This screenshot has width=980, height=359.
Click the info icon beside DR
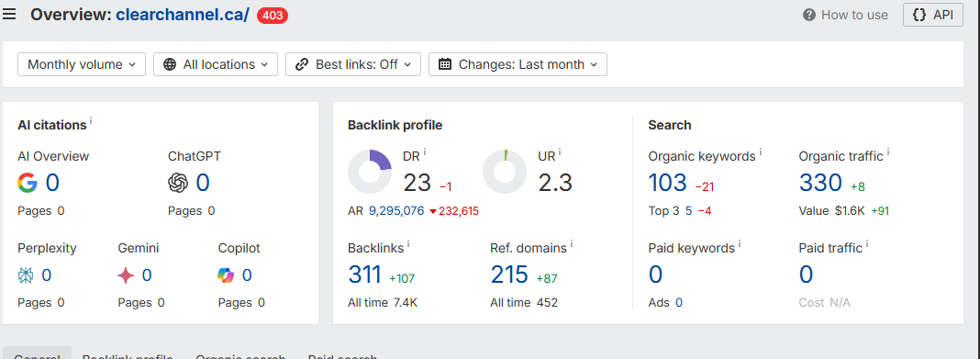(425, 152)
